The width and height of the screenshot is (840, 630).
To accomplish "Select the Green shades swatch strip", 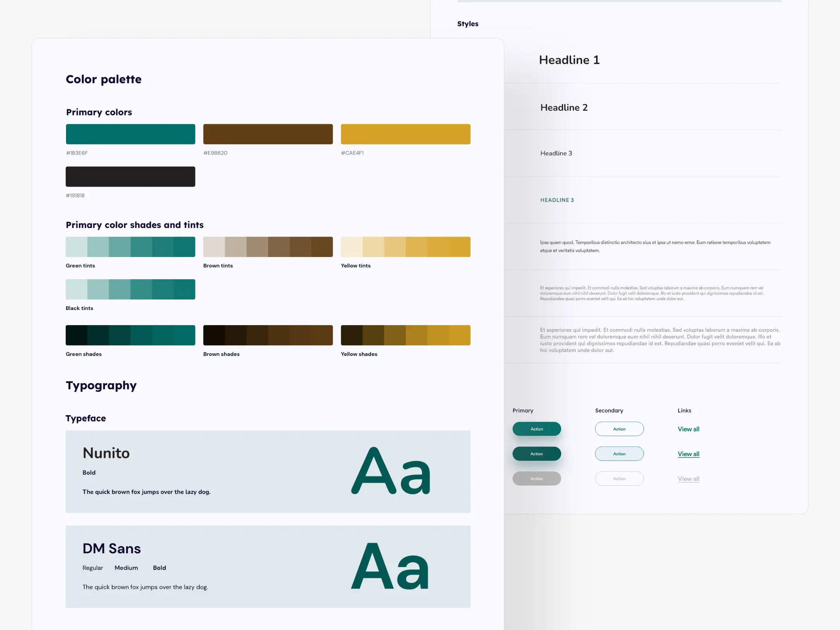I will (130, 335).
